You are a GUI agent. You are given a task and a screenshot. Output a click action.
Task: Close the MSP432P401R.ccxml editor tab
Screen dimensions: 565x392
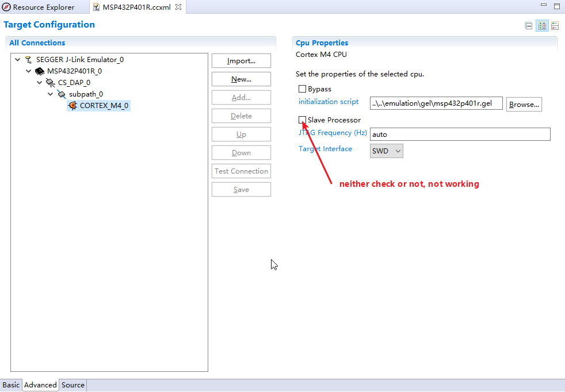point(178,7)
